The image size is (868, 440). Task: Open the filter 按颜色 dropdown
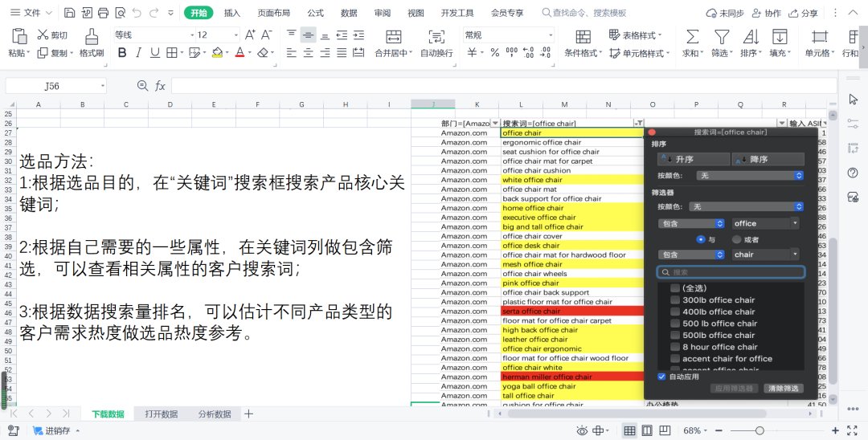(x=746, y=206)
